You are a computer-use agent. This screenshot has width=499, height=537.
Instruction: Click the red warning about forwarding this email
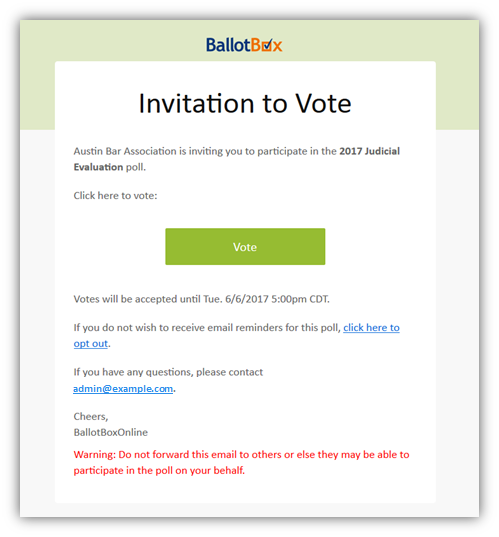(241, 462)
